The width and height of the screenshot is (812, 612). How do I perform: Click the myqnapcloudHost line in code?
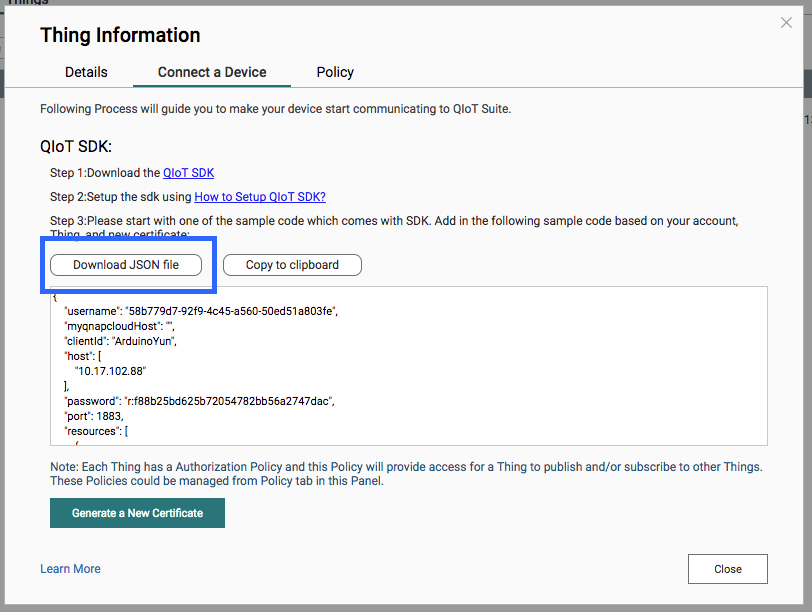click(119, 326)
